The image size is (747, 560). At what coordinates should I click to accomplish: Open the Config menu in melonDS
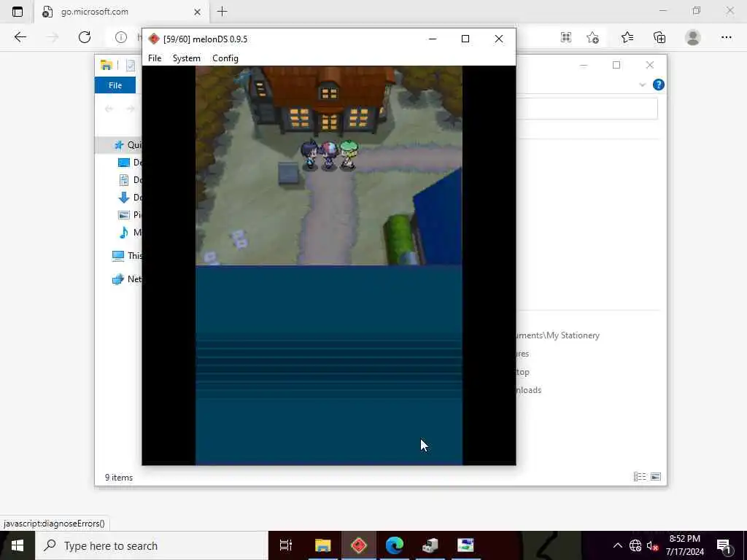click(x=225, y=58)
